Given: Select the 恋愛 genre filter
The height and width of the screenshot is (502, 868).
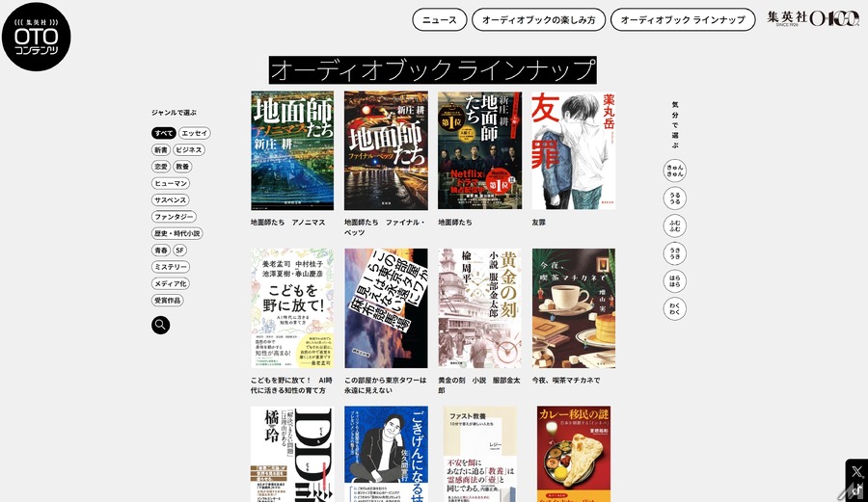Looking at the screenshot, I should [x=161, y=167].
